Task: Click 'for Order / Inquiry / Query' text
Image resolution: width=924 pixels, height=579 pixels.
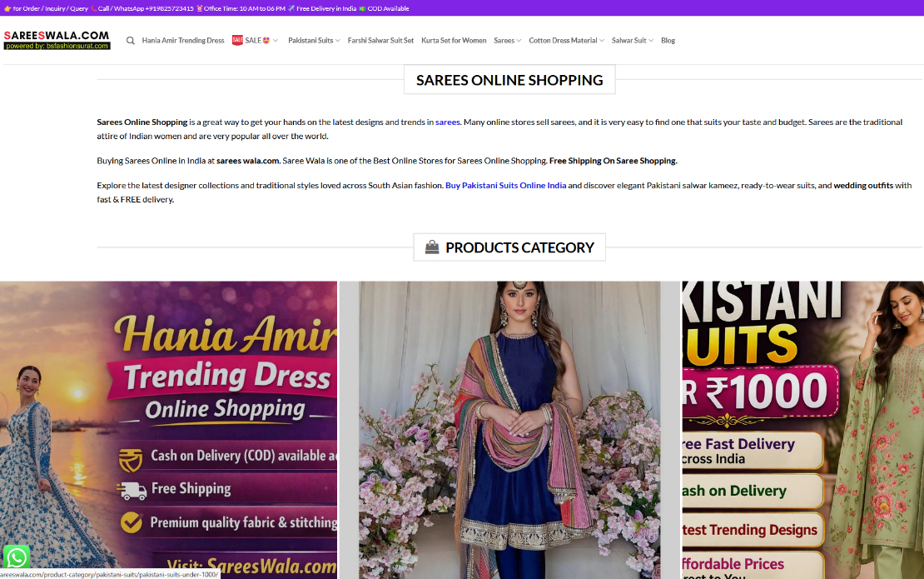Action: pos(51,8)
